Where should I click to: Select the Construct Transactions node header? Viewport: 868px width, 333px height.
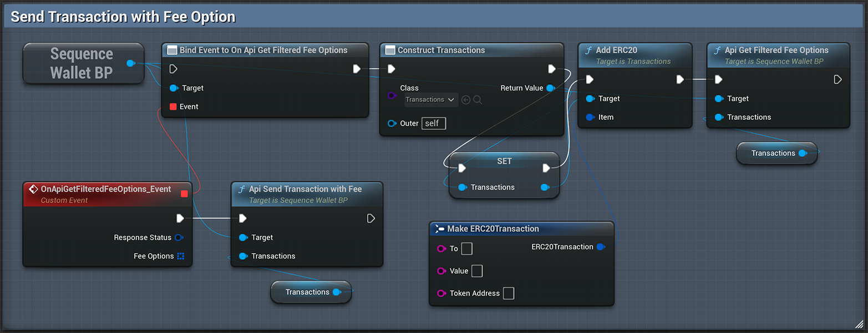pos(471,50)
